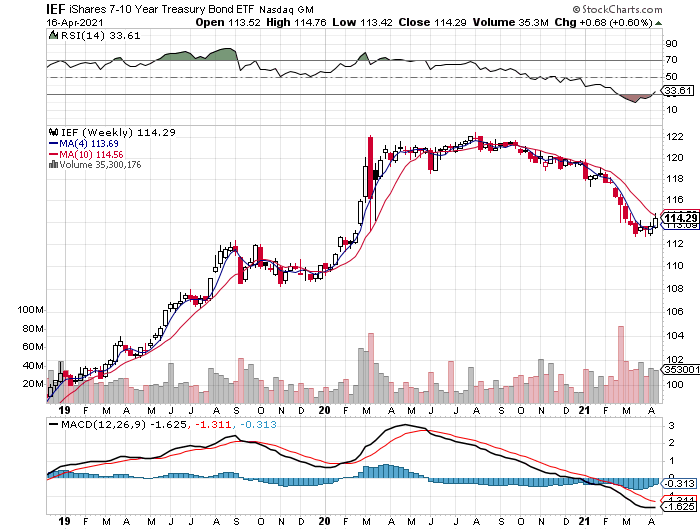This screenshot has height=530, width=700.
Task: Click the StockCharts.com watermark link
Action: (x=617, y=9)
